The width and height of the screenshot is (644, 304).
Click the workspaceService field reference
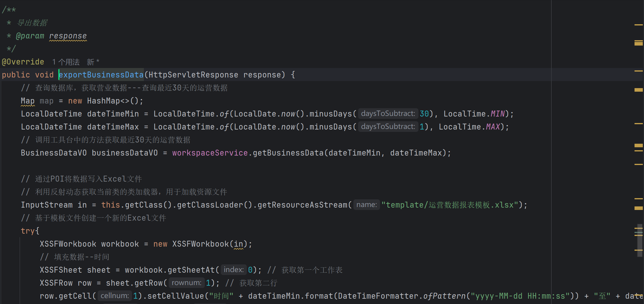210,153
